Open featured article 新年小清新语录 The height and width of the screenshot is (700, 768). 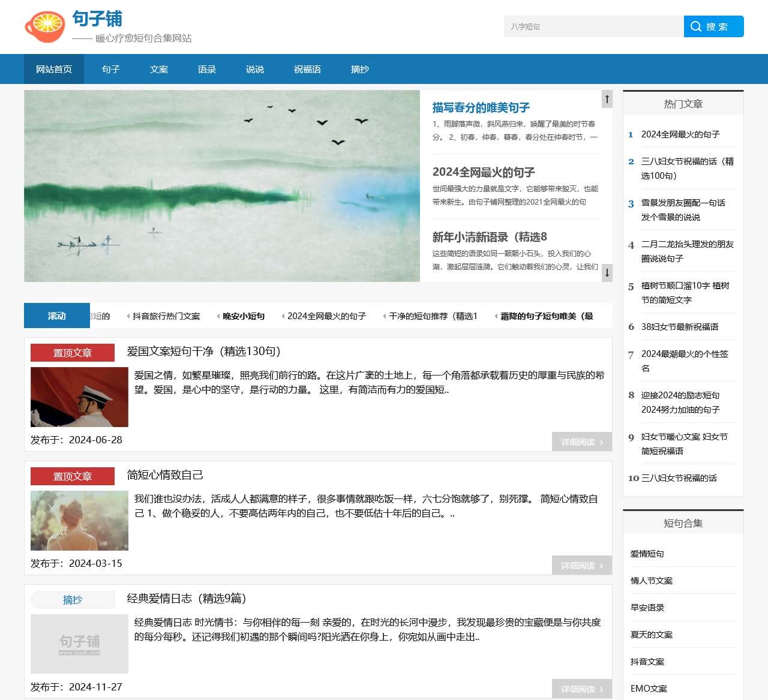click(490, 237)
